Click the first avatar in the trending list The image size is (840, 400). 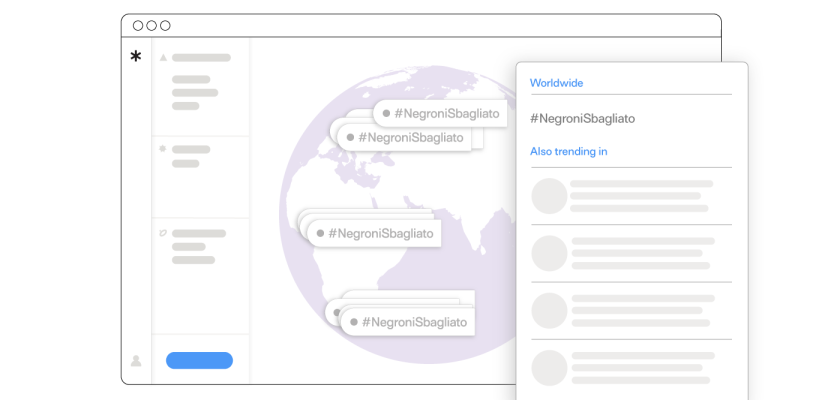click(x=549, y=196)
